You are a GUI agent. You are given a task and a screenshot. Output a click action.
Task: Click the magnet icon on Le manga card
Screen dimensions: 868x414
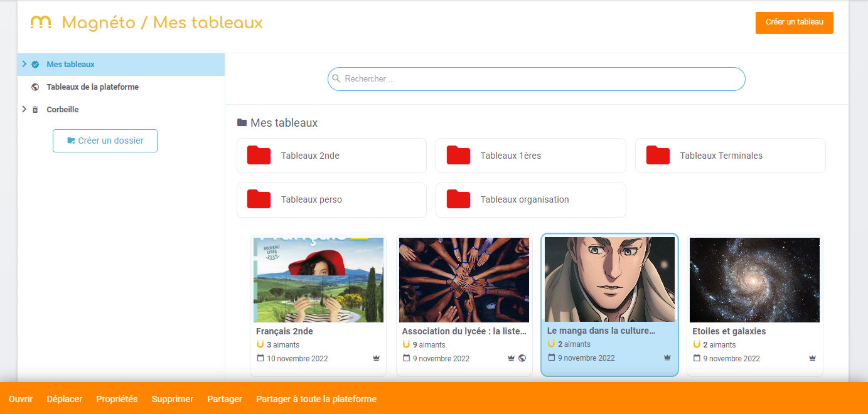pyautogui.click(x=551, y=344)
